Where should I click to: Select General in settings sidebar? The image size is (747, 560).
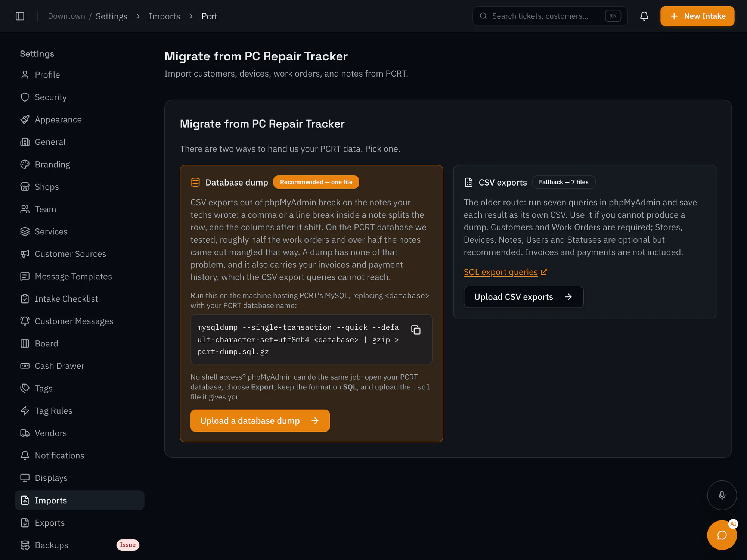click(x=80, y=142)
